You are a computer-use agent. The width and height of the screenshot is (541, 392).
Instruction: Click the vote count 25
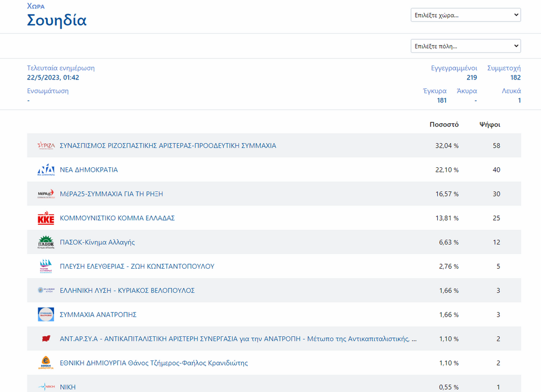(496, 218)
